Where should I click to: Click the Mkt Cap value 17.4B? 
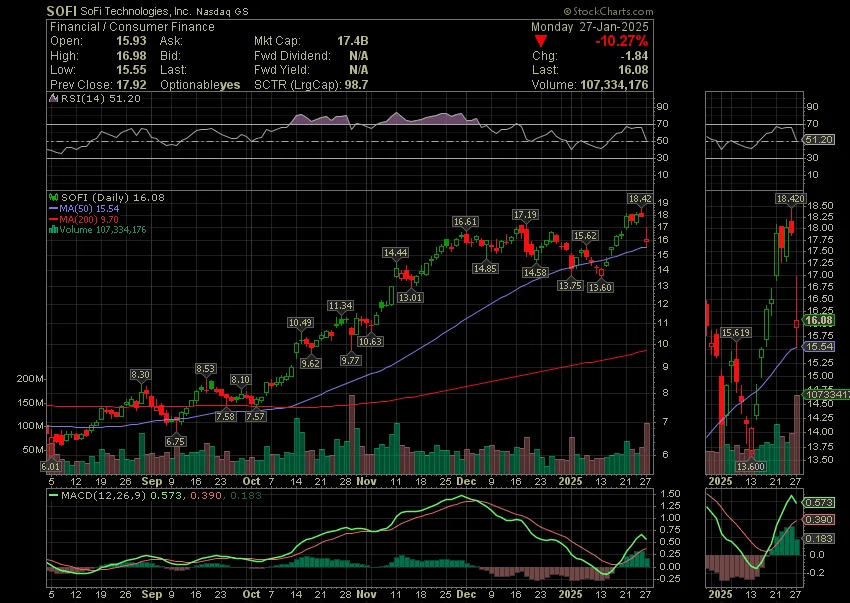click(352, 41)
